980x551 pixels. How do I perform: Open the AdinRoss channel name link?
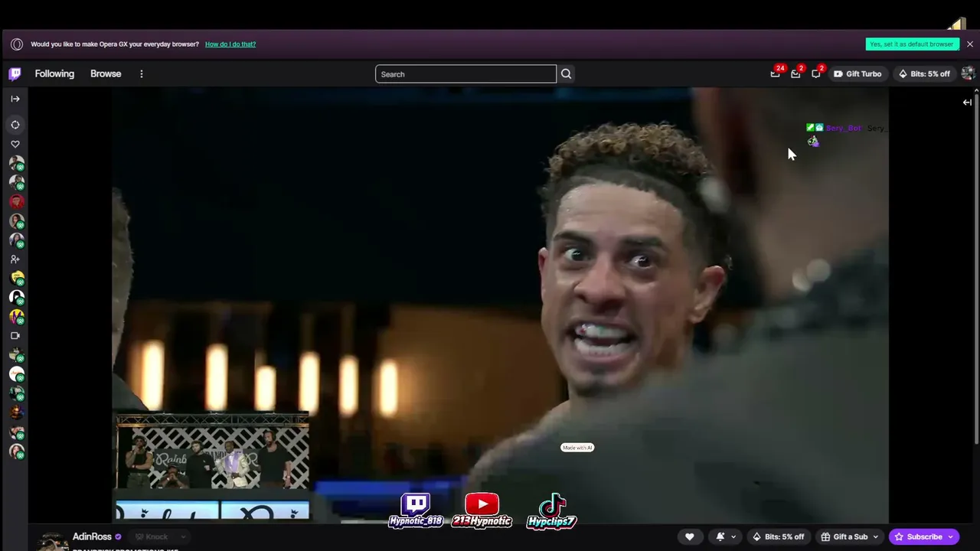point(92,536)
